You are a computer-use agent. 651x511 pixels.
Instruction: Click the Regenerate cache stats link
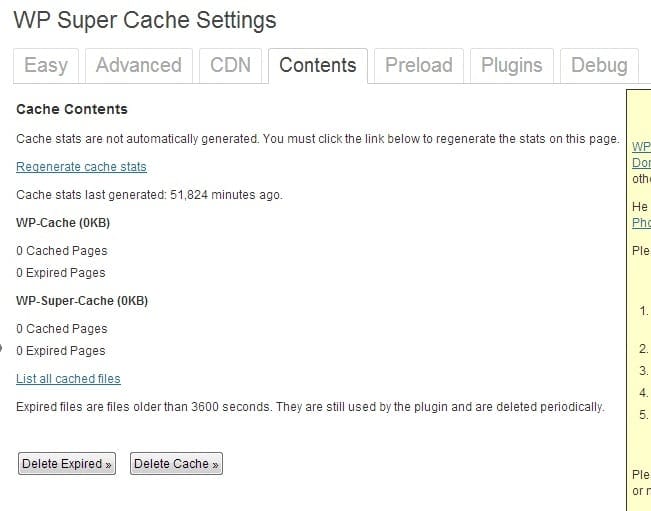(x=81, y=167)
